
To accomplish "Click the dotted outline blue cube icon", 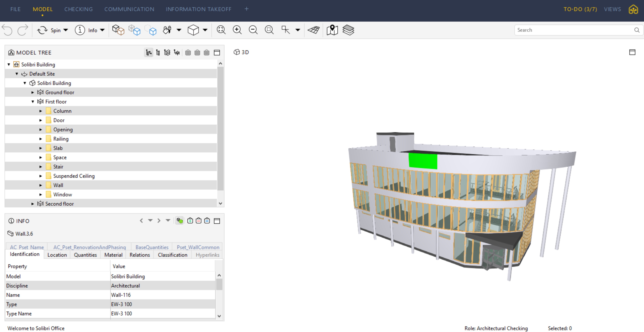I will tap(151, 30).
